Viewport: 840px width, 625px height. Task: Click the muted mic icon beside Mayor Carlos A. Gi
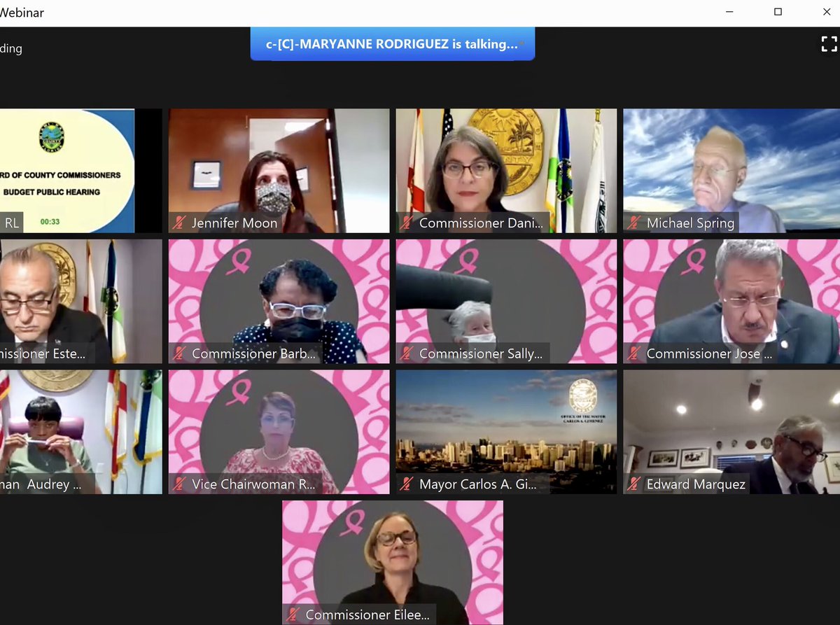click(407, 484)
